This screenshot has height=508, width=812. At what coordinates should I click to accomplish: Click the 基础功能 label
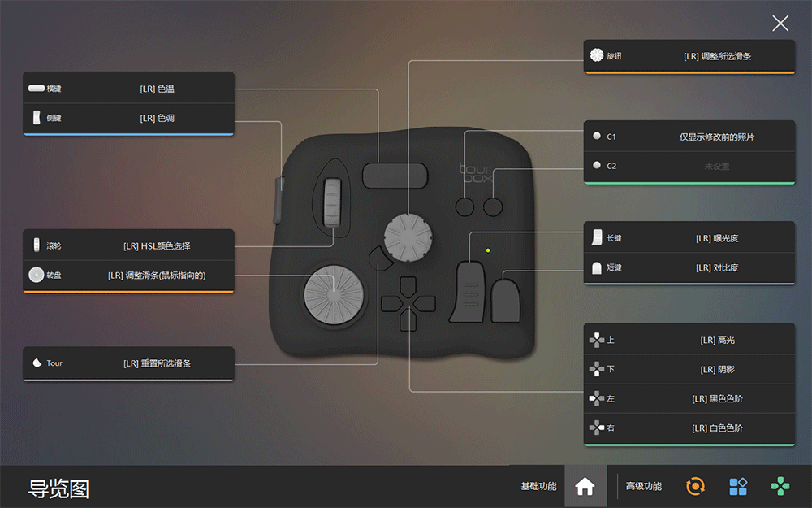[538, 486]
